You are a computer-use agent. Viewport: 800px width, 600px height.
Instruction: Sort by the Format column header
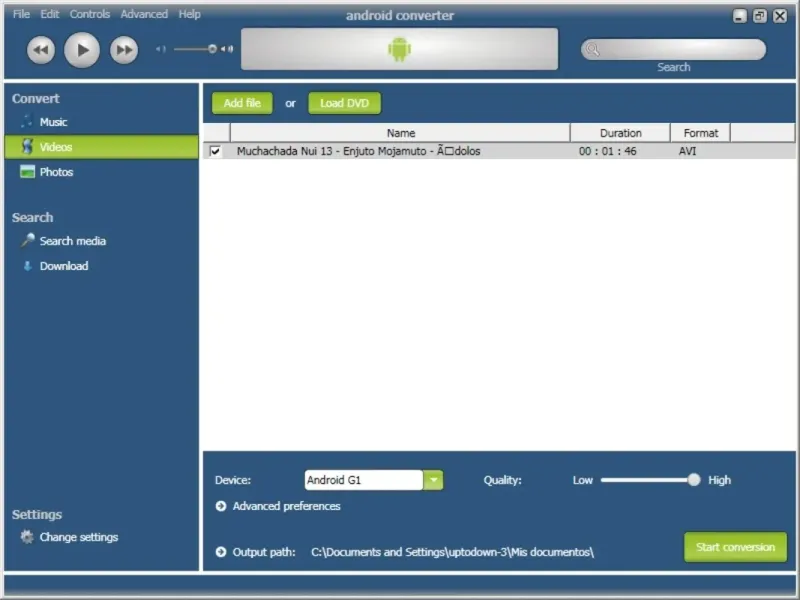click(701, 133)
